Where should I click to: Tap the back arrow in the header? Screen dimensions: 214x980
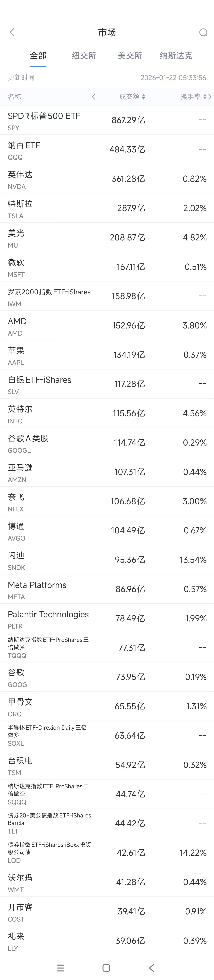point(12,32)
